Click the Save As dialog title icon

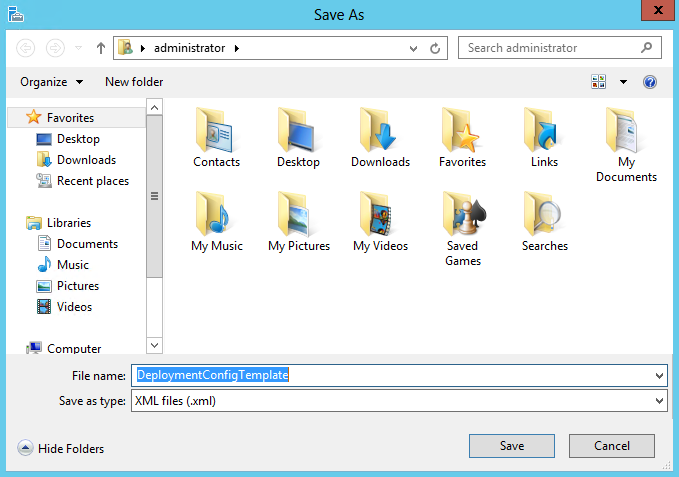16,14
